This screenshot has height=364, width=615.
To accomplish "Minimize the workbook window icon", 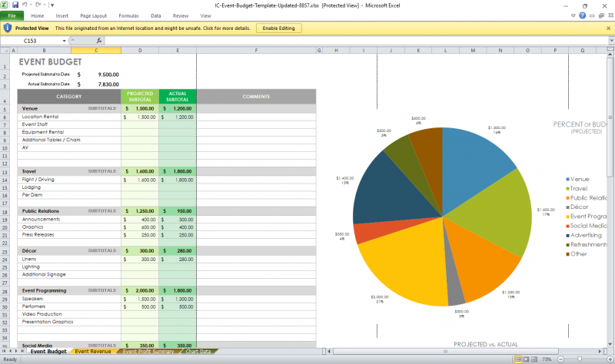I will (592, 15).
